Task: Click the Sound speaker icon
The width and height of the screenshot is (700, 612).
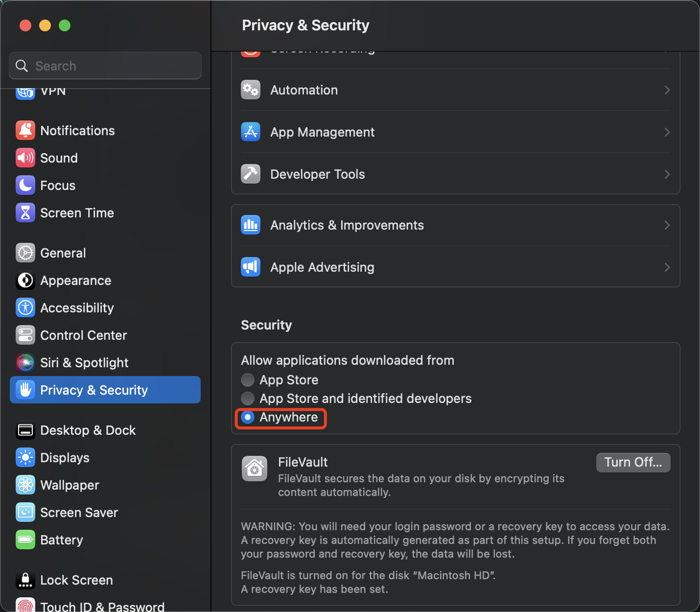Action: (x=25, y=158)
